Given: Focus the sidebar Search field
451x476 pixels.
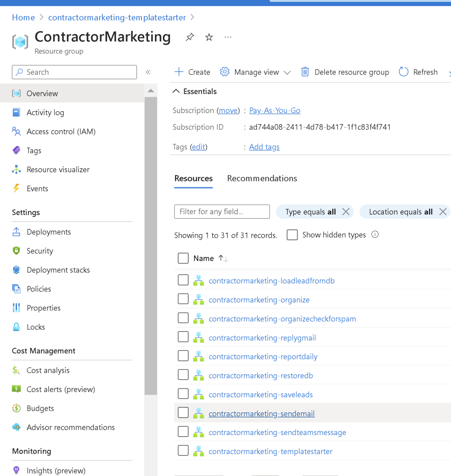Looking at the screenshot, I should (74, 72).
